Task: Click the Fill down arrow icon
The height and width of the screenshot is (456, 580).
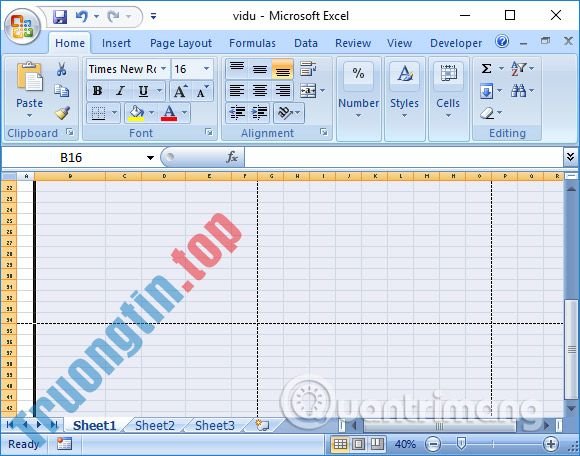Action: 486,91
